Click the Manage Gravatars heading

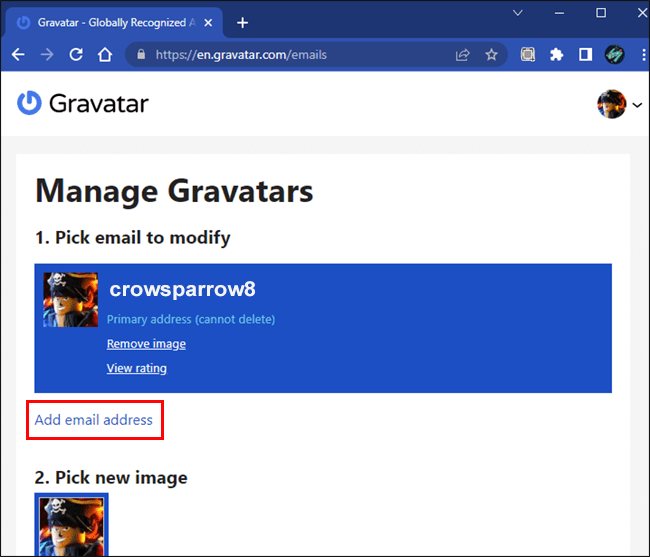pos(174,191)
